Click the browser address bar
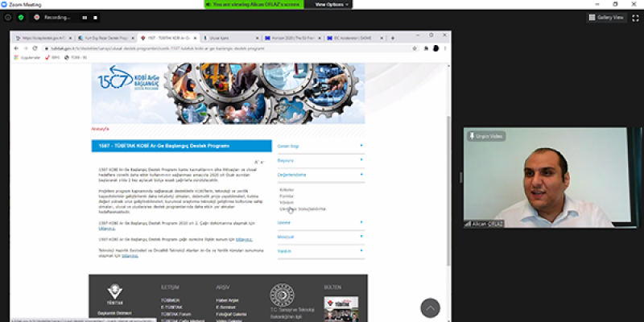The height and width of the screenshot is (322, 644). [x=228, y=48]
